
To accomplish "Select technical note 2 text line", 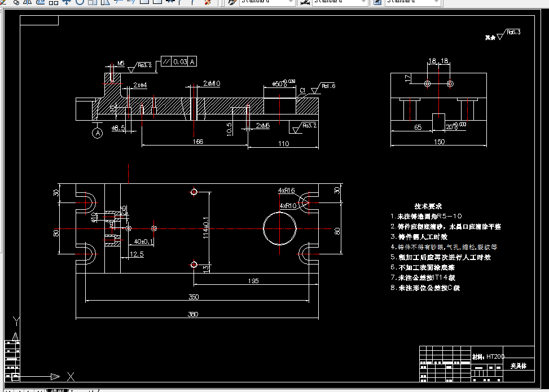I will (x=446, y=226).
